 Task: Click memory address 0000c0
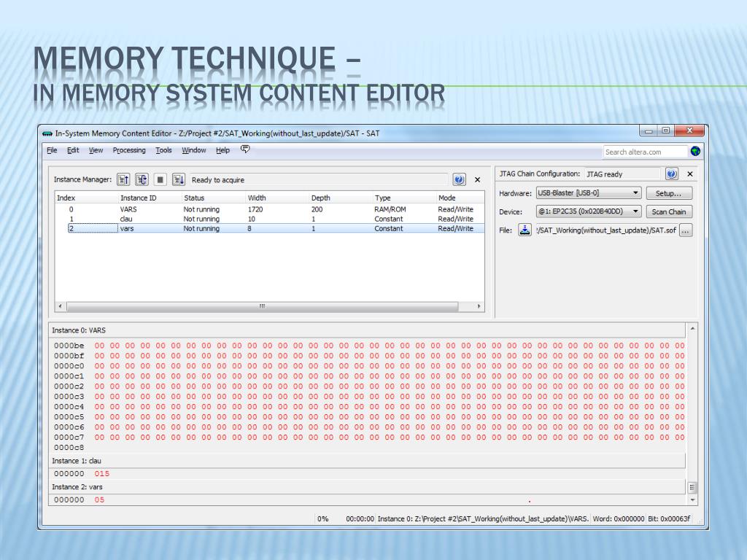[69, 366]
